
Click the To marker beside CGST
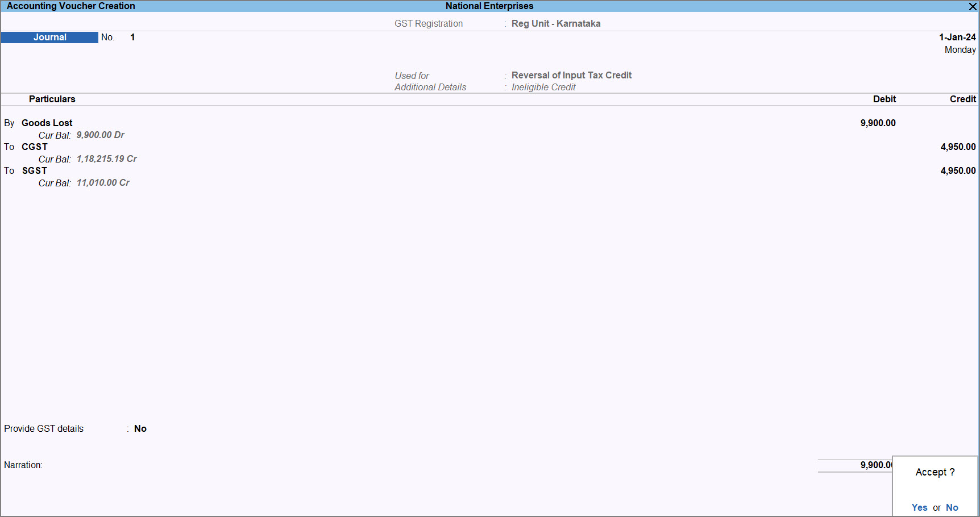(x=9, y=147)
